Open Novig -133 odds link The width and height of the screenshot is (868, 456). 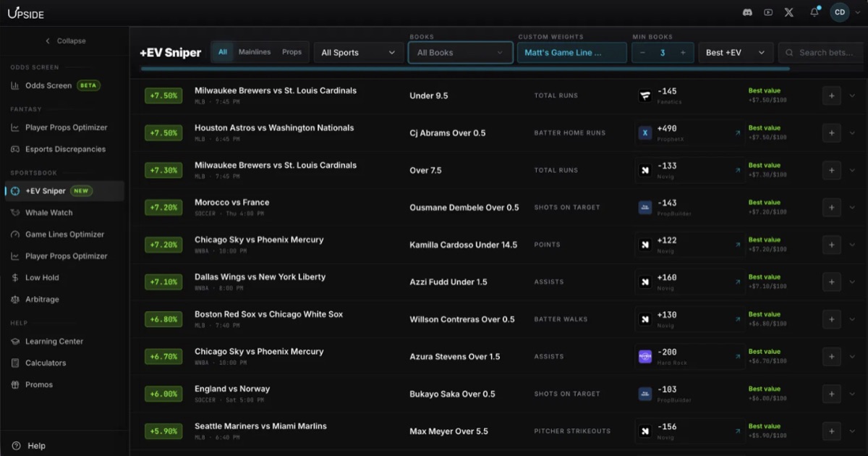click(689, 170)
